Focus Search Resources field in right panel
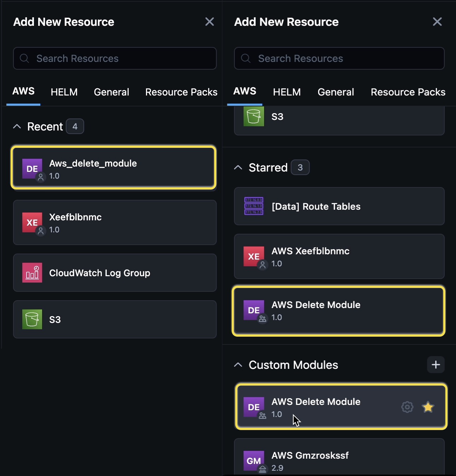The height and width of the screenshot is (476, 456). point(339,58)
